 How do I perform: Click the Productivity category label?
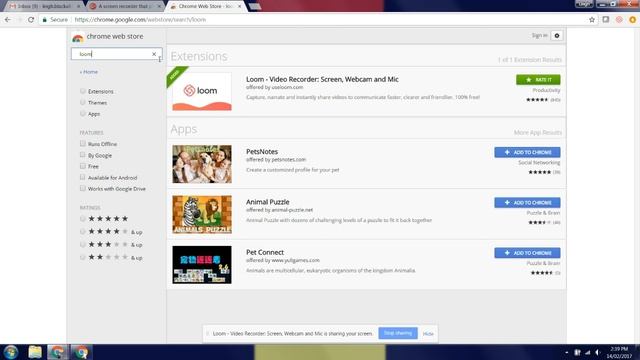(546, 90)
